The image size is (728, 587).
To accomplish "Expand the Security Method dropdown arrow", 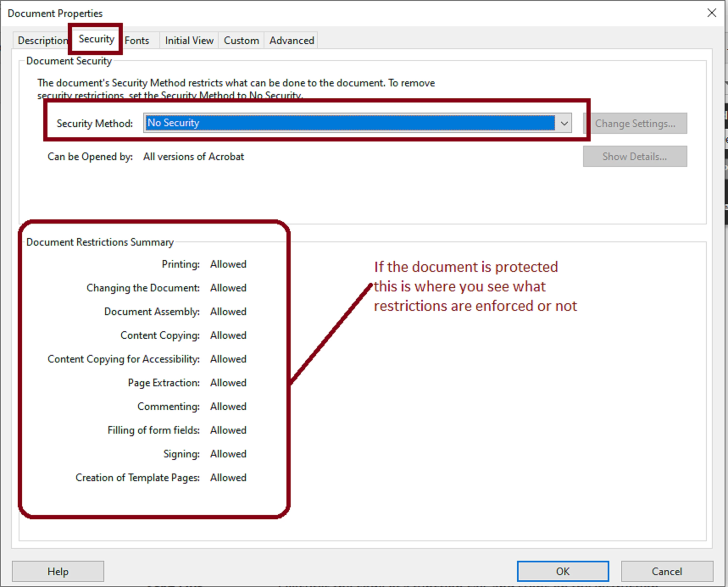I will [x=564, y=123].
